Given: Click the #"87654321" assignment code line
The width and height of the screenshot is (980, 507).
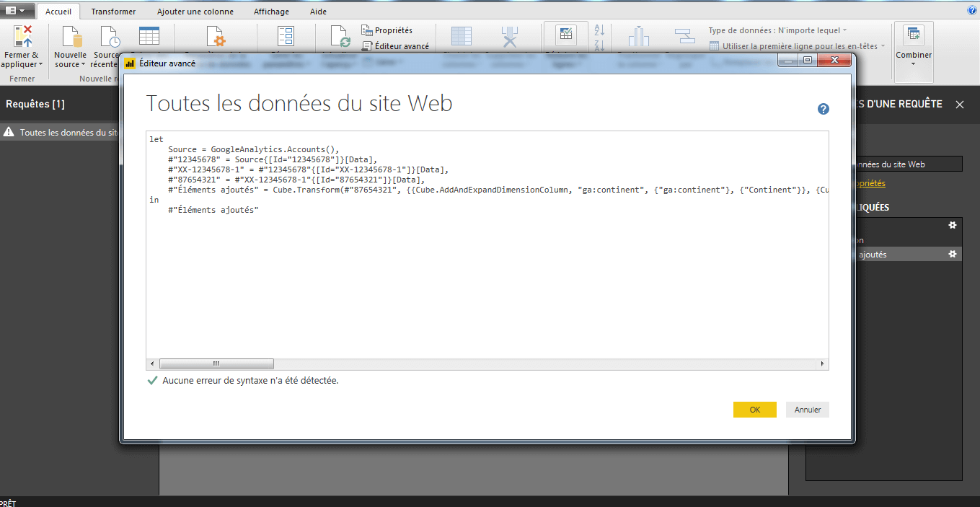Looking at the screenshot, I should pos(296,180).
